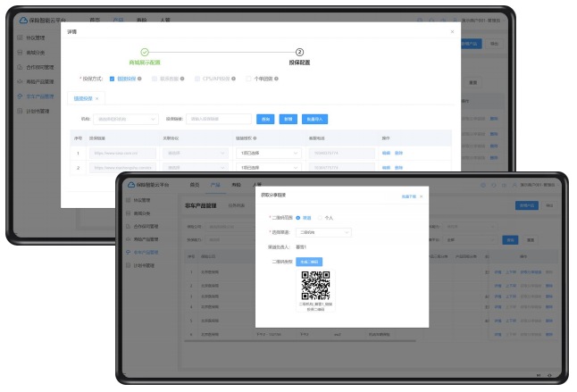Viewport: 577px width, 392px height.
Task: Open the dropdown left of lower window 查询 button
Action: point(471,240)
